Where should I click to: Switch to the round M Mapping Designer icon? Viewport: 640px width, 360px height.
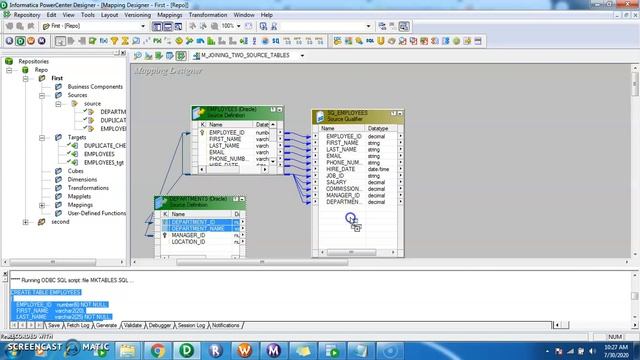[x=41, y=41]
